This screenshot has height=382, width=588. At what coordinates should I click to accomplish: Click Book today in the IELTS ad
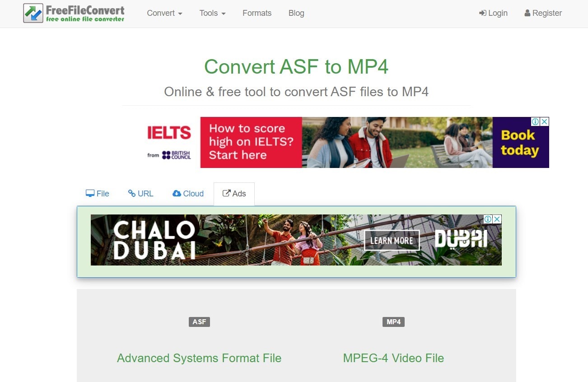click(x=520, y=143)
